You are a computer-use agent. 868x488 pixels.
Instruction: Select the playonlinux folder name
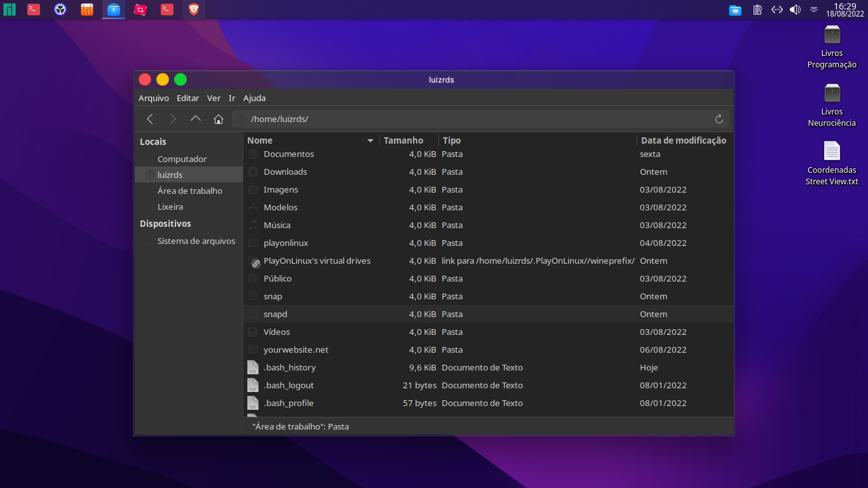click(x=286, y=243)
